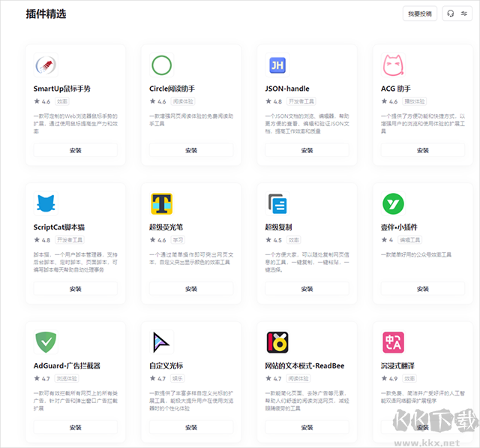Open the ReadBee bee icon
480x448 pixels.
pos(277,342)
